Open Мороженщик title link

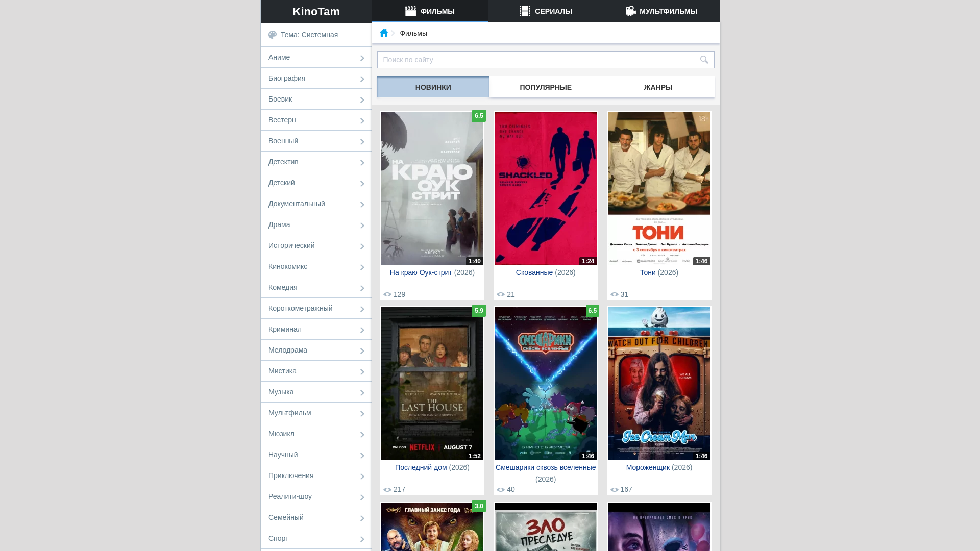point(648,467)
